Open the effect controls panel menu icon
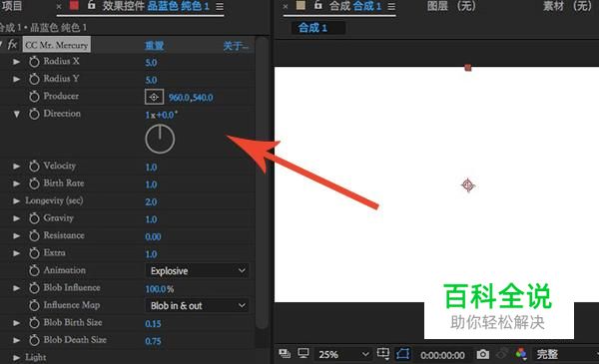This screenshot has width=599, height=364. 220,7
